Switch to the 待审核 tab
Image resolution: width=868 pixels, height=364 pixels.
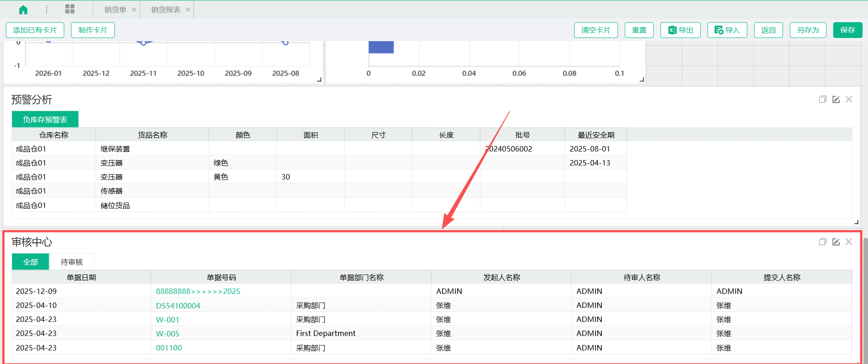point(72,262)
